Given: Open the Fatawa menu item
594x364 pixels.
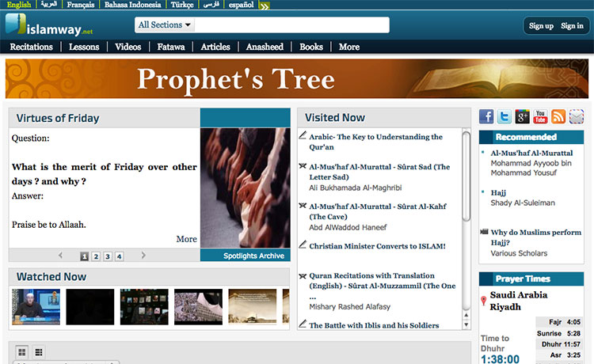Looking at the screenshot, I should click(x=171, y=47).
